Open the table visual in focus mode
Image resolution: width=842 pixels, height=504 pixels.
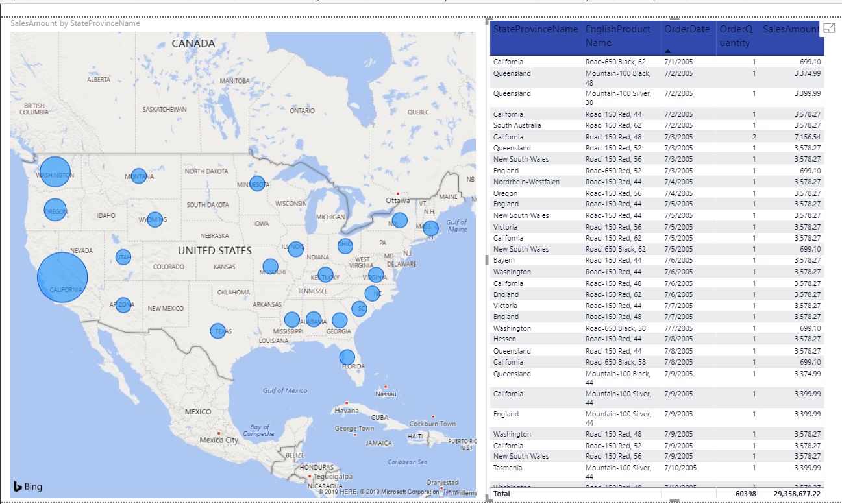tap(829, 29)
